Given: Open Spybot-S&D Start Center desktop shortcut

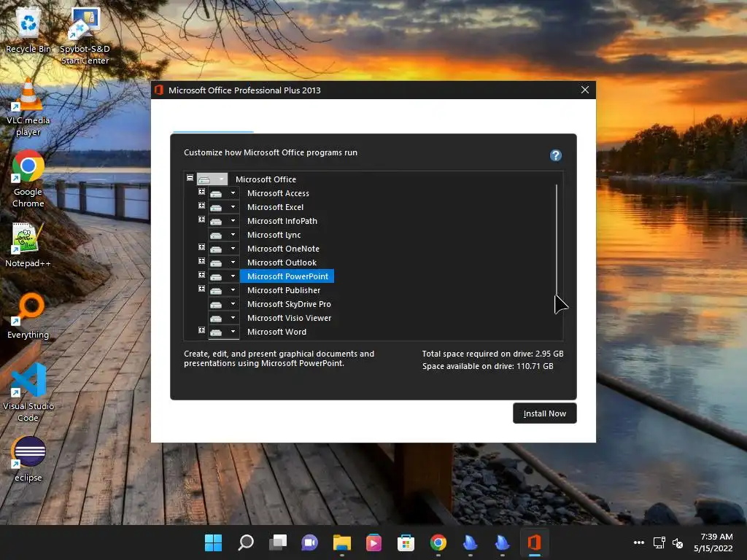Looking at the screenshot, I should click(x=85, y=36).
